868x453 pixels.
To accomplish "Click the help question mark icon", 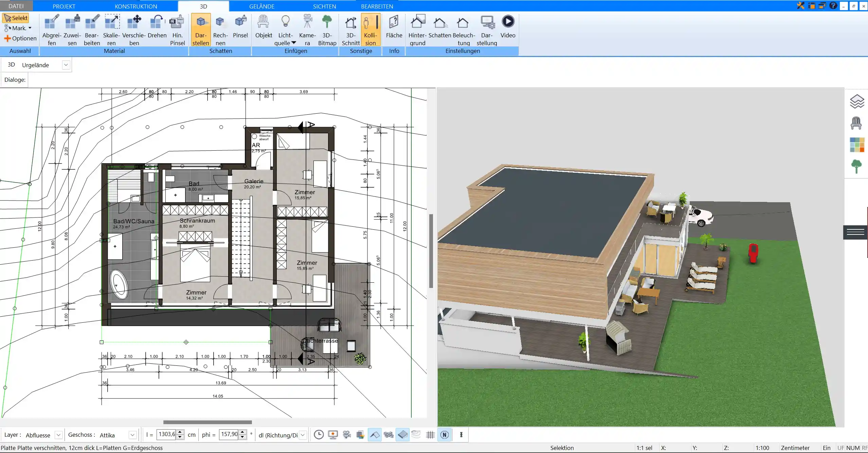I will point(833,5).
